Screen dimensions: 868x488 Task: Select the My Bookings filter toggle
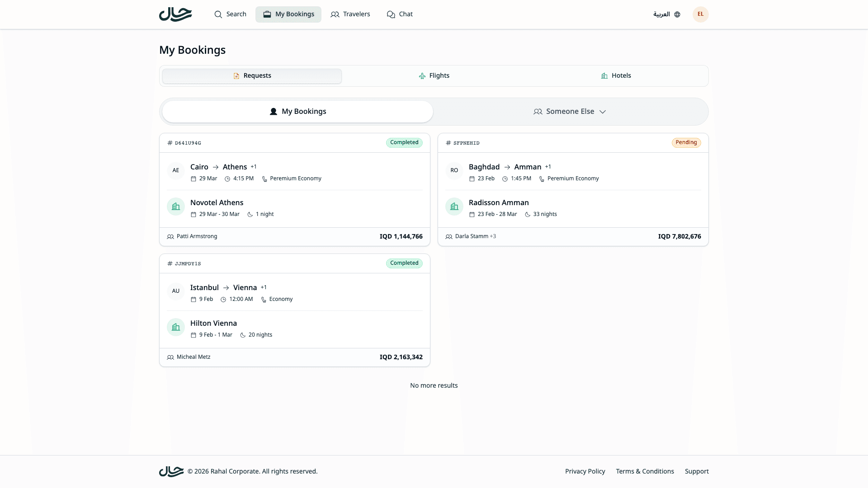(297, 111)
